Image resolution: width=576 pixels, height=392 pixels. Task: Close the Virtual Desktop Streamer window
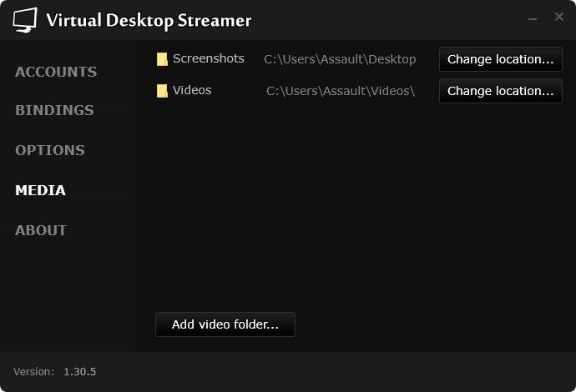[559, 17]
